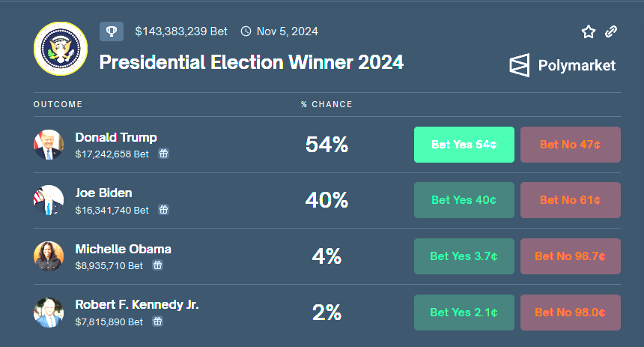Click the presidential seal image
This screenshot has width=644, height=347.
pyautogui.click(x=61, y=49)
